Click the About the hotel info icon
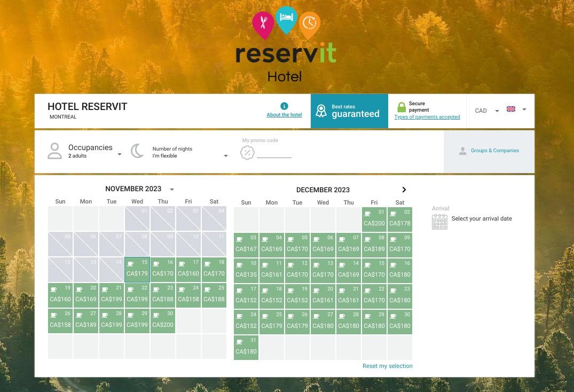 pos(284,106)
